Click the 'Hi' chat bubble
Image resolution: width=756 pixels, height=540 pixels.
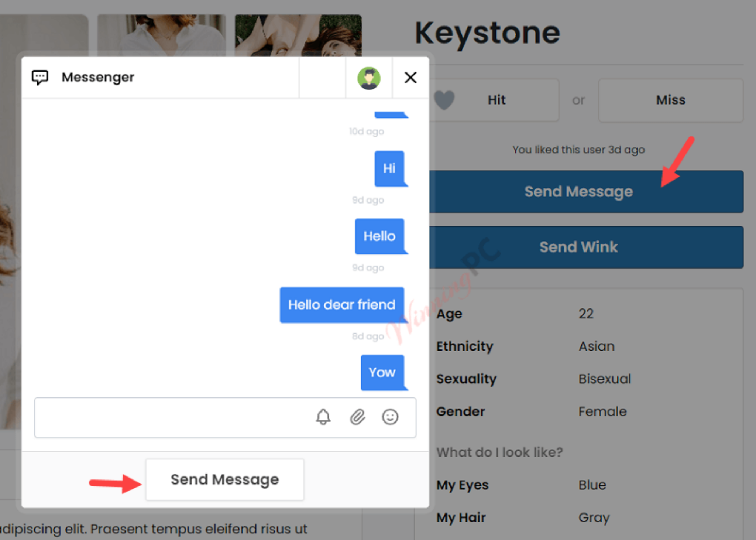[x=389, y=168]
